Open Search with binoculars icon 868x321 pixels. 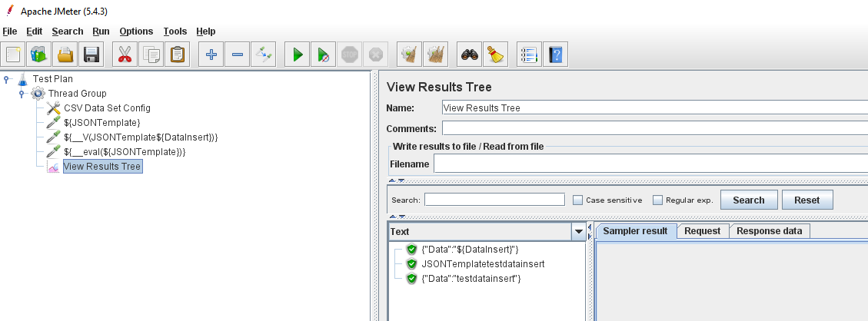click(470, 55)
